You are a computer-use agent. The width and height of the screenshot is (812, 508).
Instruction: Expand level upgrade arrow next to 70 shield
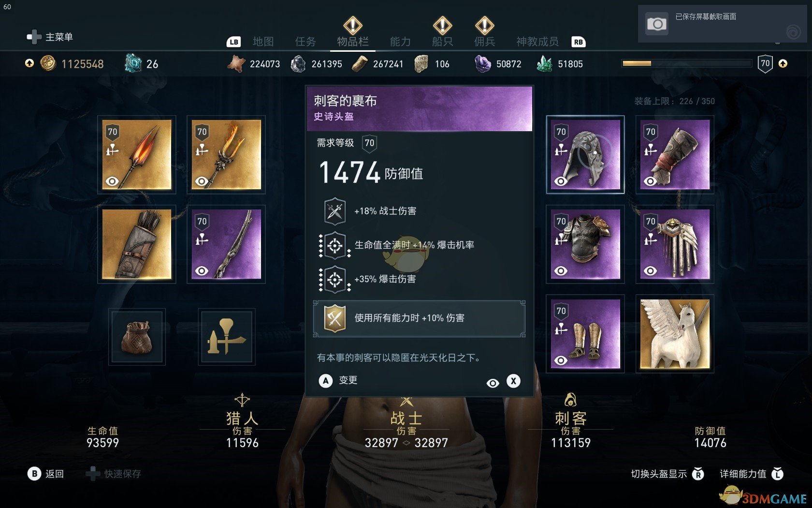click(783, 63)
